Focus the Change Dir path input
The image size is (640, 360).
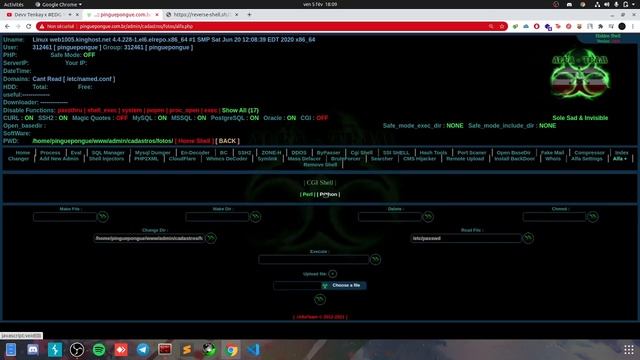coord(149,238)
